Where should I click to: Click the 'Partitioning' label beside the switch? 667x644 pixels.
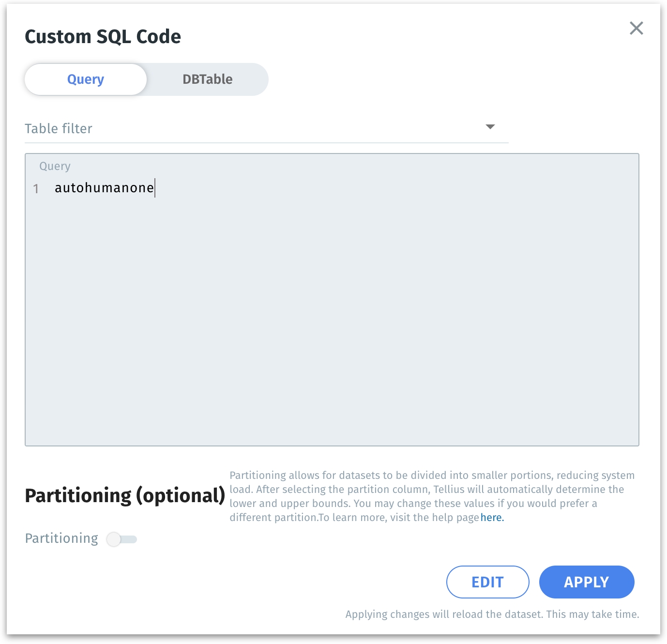coord(61,538)
